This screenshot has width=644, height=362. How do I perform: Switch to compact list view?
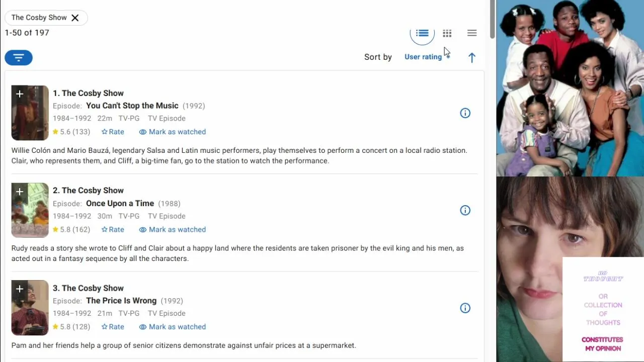pyautogui.click(x=472, y=33)
